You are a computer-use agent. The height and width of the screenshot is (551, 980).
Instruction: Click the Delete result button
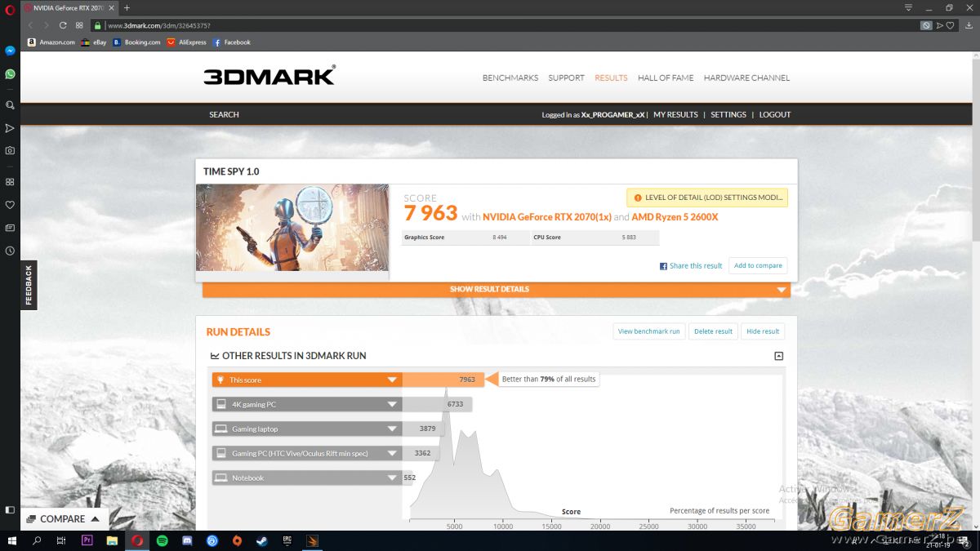pos(713,331)
